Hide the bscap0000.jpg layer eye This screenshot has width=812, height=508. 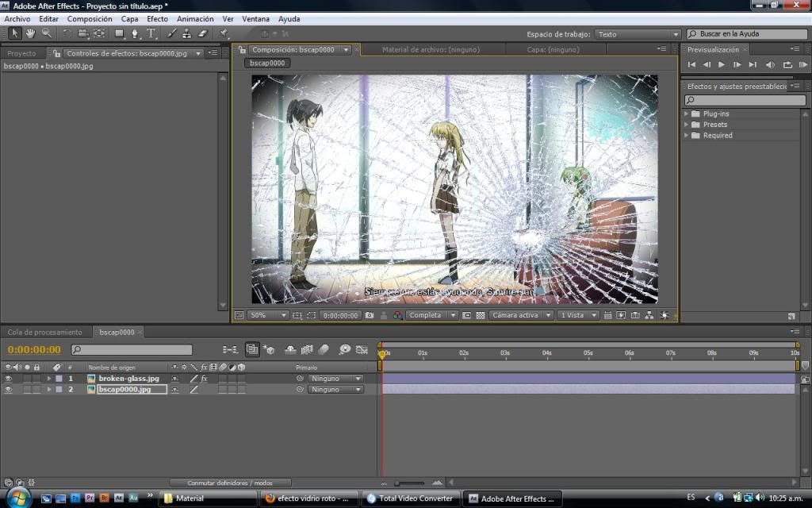8,389
